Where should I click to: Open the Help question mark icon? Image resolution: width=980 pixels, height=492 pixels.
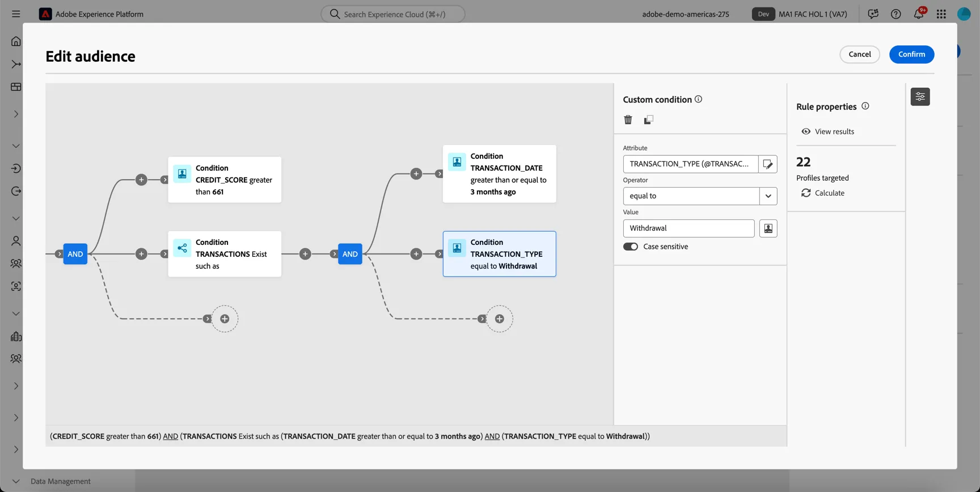[896, 14]
